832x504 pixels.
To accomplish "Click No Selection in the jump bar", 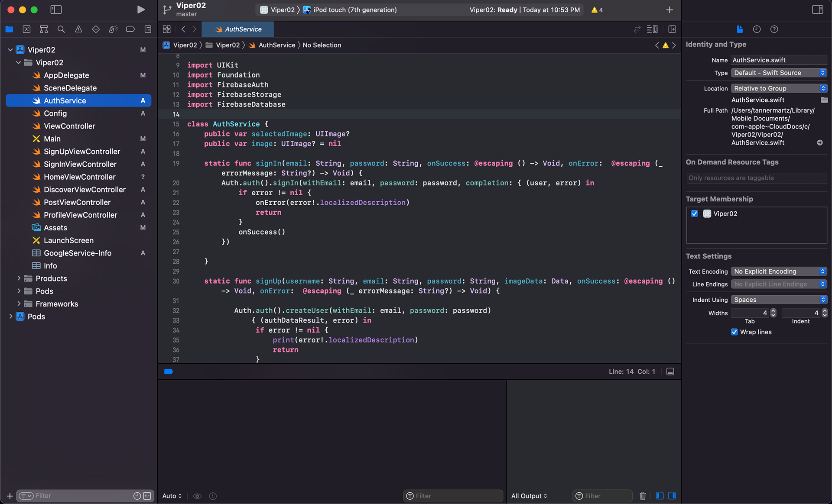I will click(x=322, y=45).
